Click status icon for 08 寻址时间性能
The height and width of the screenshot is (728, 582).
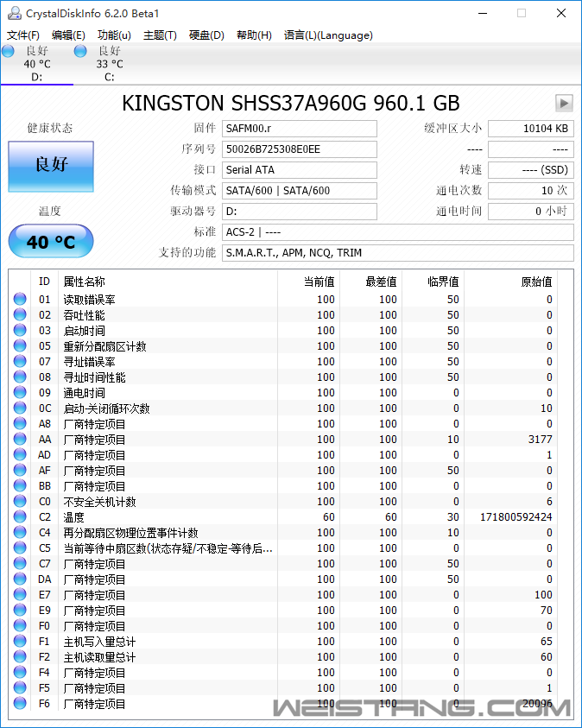(20, 377)
